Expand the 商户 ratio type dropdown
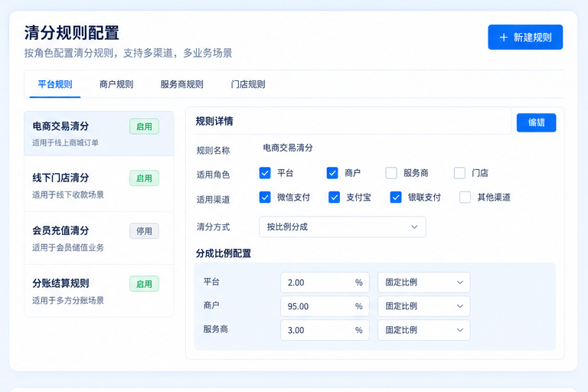Viewport: 588px width, 392px height. click(x=423, y=306)
